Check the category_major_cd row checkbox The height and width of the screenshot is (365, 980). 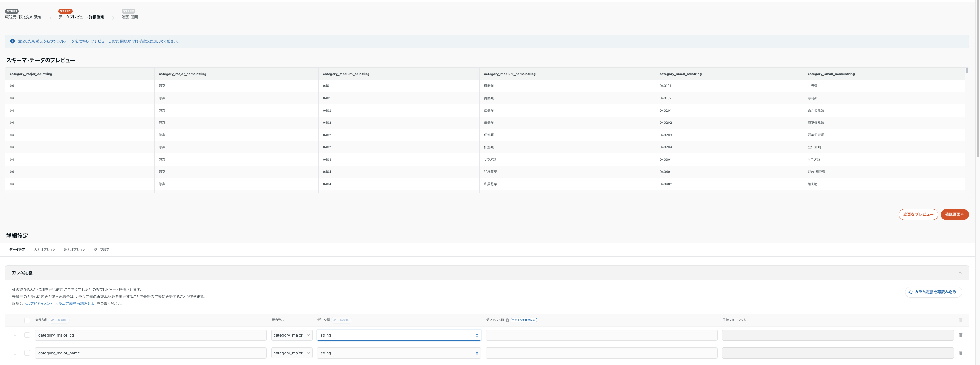[27, 335]
